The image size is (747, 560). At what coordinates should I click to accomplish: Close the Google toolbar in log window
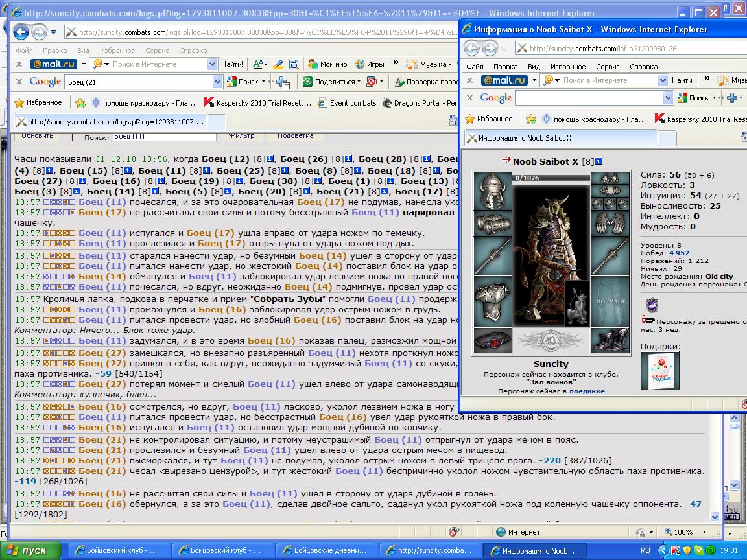pos(19,82)
